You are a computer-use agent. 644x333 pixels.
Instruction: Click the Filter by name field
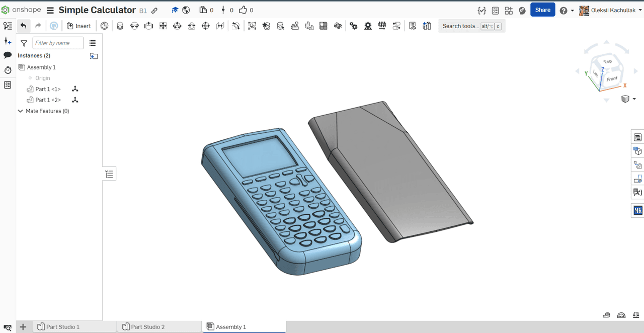click(58, 43)
